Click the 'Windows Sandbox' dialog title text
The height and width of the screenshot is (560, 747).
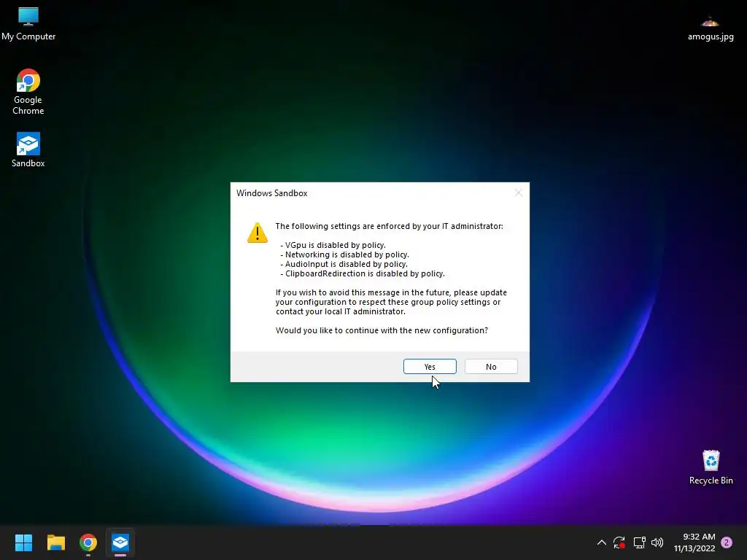(271, 192)
